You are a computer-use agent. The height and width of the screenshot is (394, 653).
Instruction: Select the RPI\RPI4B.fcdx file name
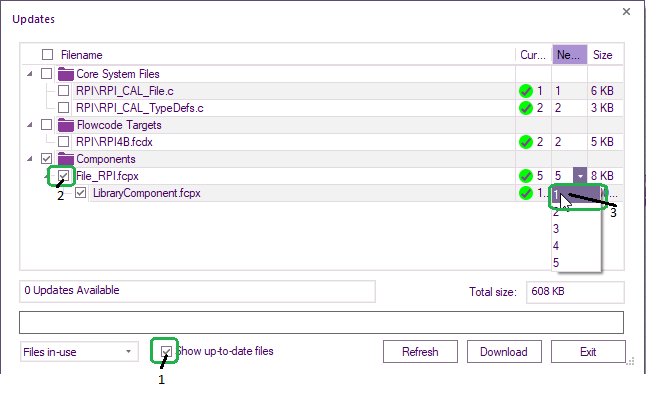coord(114,142)
